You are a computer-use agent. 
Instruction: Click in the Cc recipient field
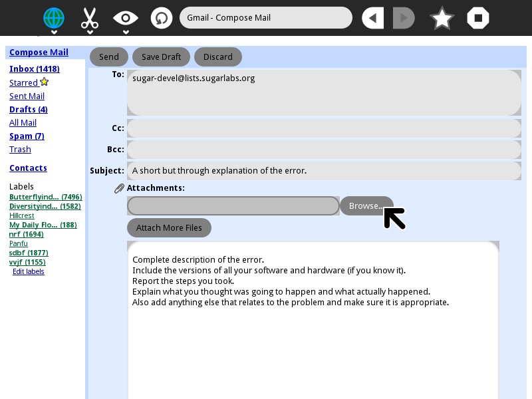pos(324,128)
